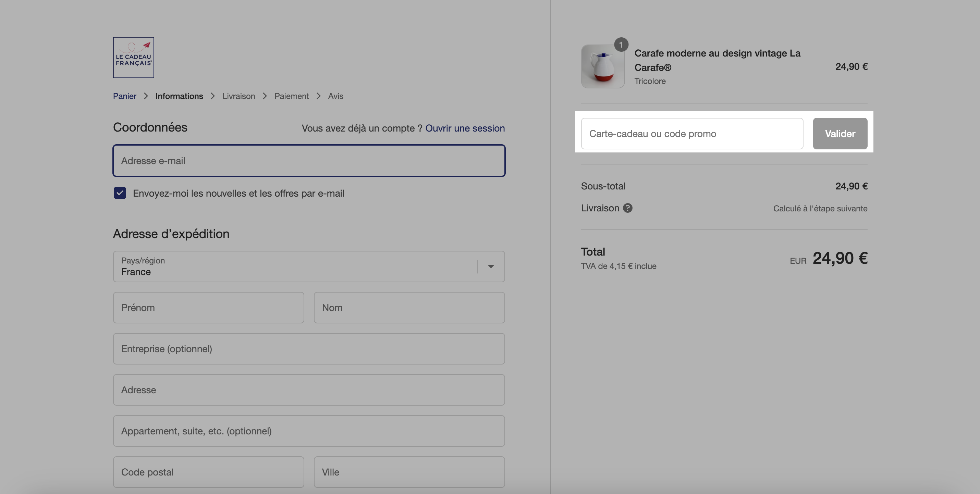Viewport: 980px width, 494px height.
Task: Open the France country selector
Action: 309,266
